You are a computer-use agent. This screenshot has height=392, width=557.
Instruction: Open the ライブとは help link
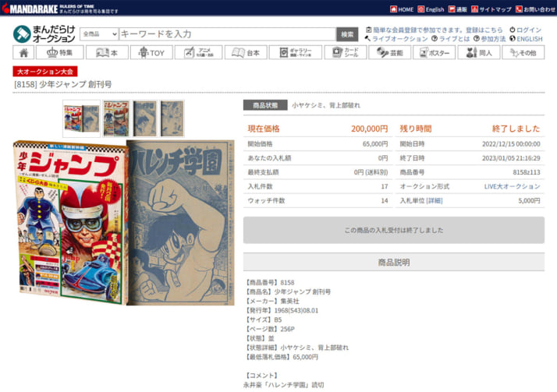point(450,39)
